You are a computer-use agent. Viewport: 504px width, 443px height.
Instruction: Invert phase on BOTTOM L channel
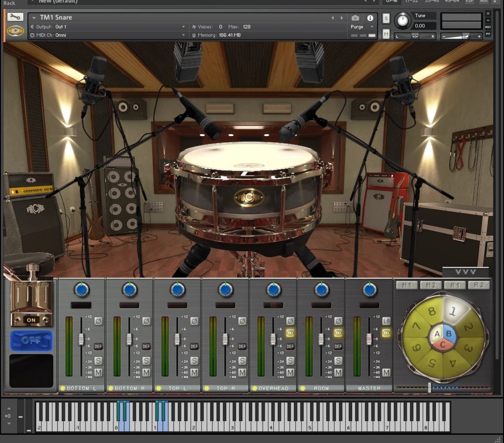coord(99,321)
